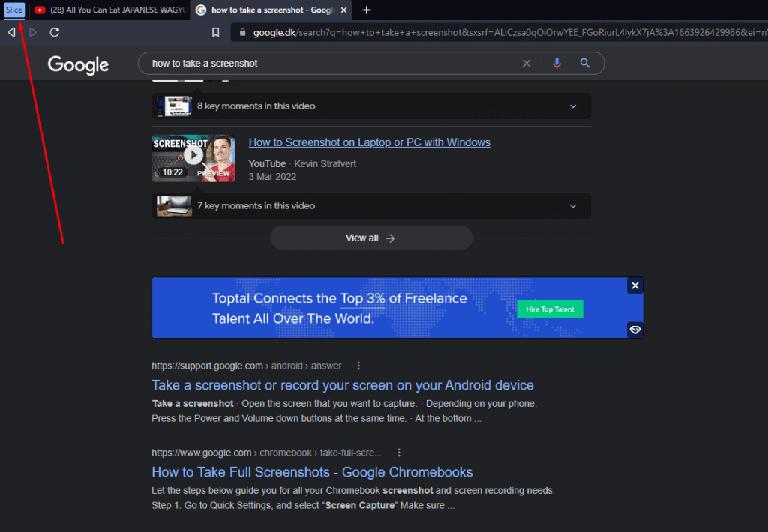Click the browser forward arrow
The image size is (768, 532).
[x=33, y=32]
